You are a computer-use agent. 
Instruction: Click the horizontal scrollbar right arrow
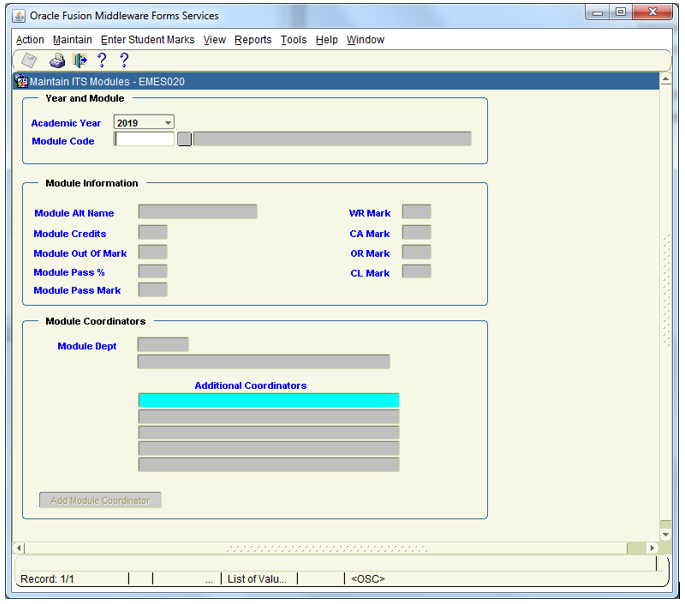point(652,548)
